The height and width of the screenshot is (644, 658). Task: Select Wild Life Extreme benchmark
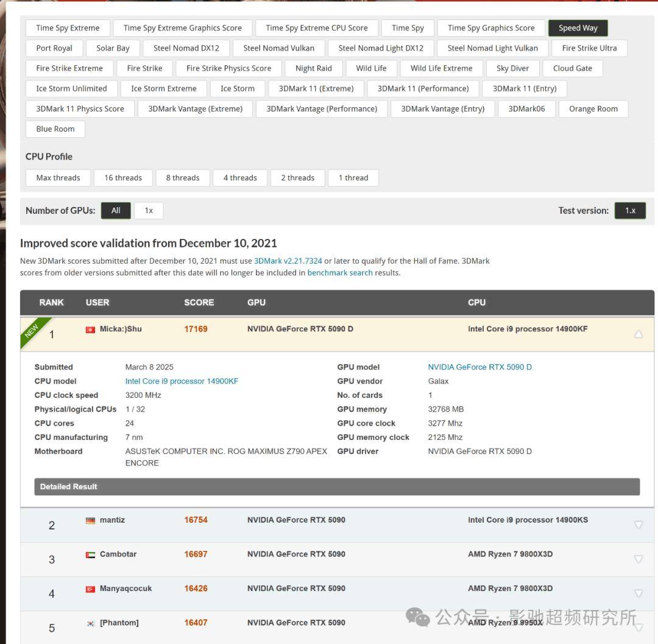point(442,68)
